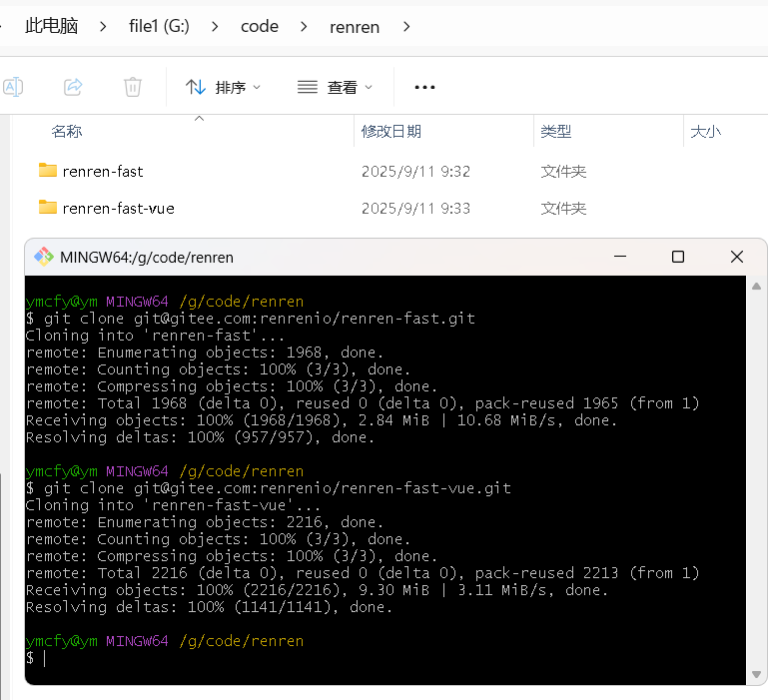The height and width of the screenshot is (700, 768).
Task: Sort by the 大小 column header
Action: (706, 131)
